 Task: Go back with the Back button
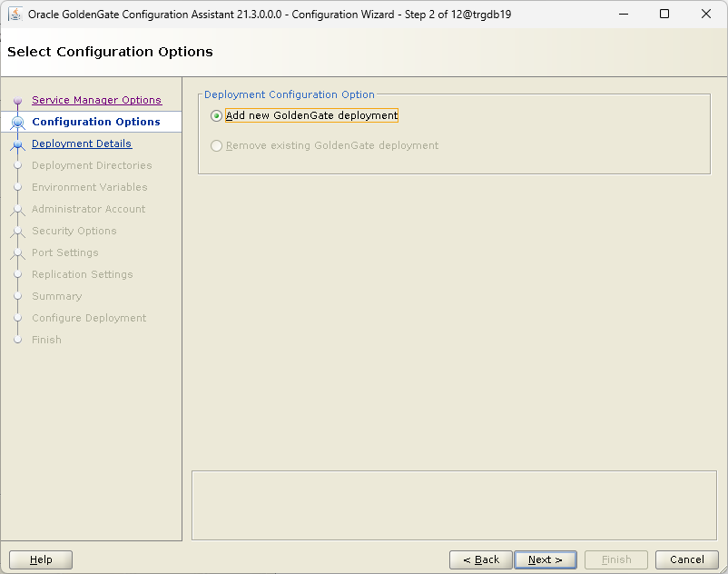(x=481, y=559)
